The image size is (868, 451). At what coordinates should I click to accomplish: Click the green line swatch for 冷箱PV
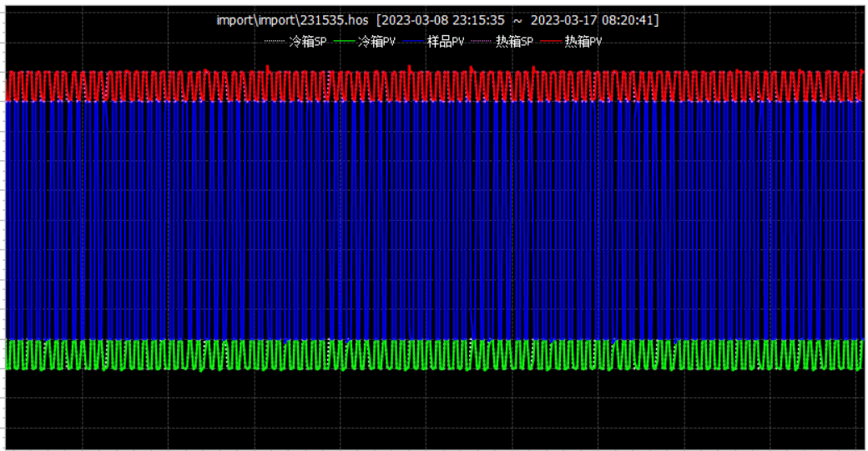(x=345, y=42)
